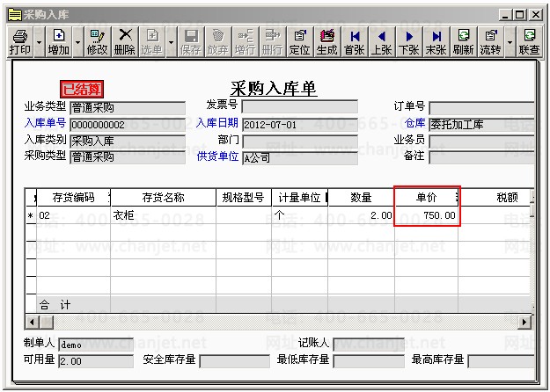
Task: Click the 供货单位 field showing A公司
Action: (300, 158)
